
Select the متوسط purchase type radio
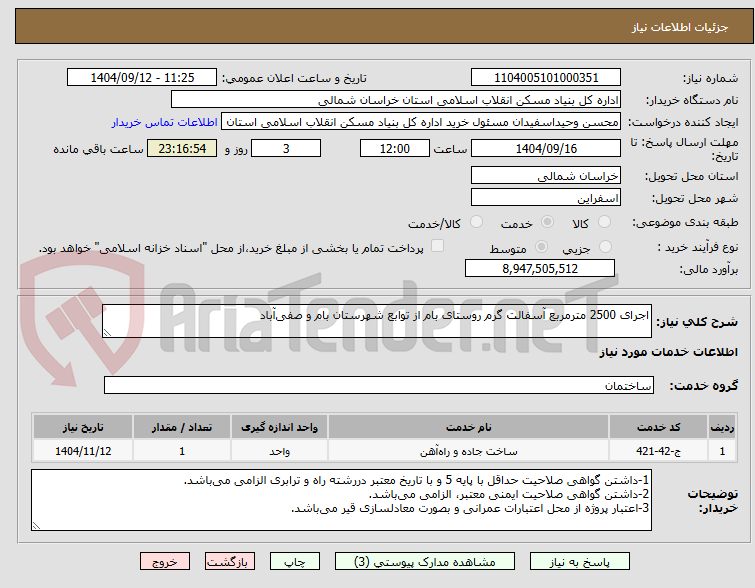[x=541, y=247]
